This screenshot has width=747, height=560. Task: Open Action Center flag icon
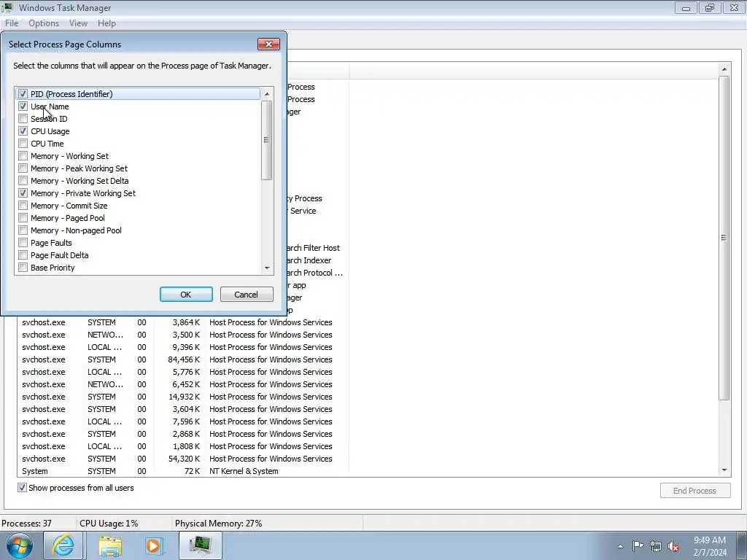[x=638, y=545]
